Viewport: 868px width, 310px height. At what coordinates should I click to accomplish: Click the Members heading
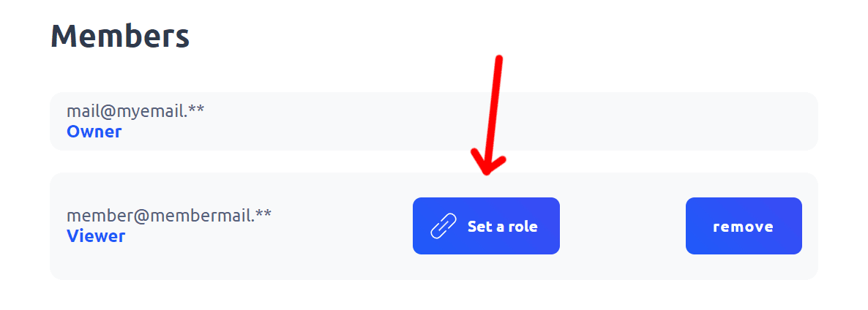click(120, 37)
